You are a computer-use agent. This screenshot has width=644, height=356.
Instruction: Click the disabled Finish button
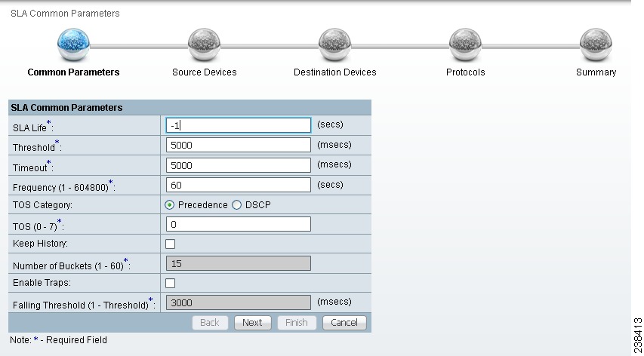click(297, 323)
